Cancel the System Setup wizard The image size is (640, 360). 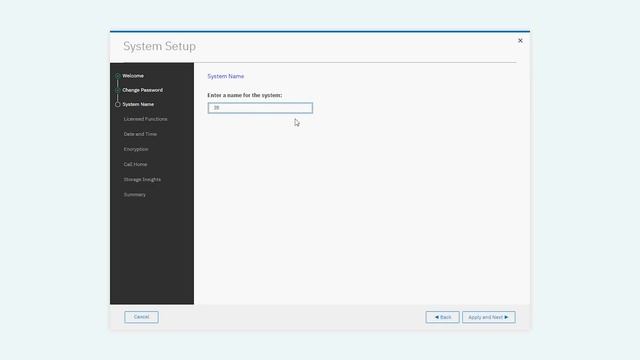click(141, 317)
